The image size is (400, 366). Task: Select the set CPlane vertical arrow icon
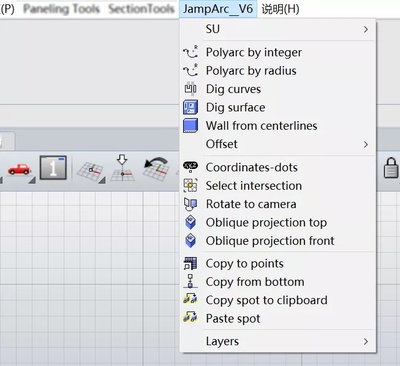122,168
